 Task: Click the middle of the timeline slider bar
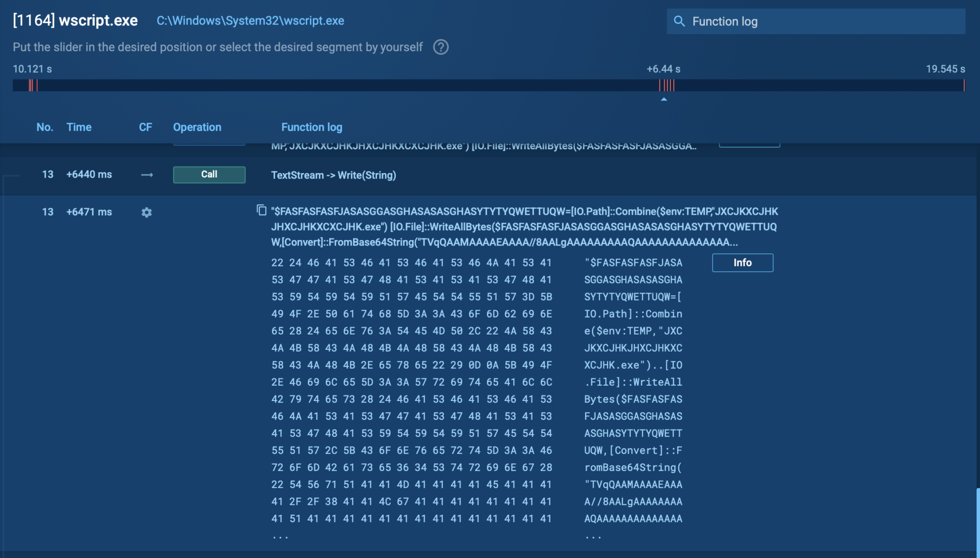click(488, 85)
